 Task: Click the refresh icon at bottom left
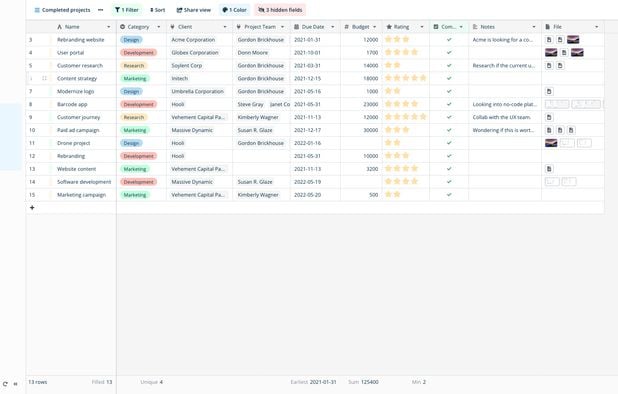5,384
